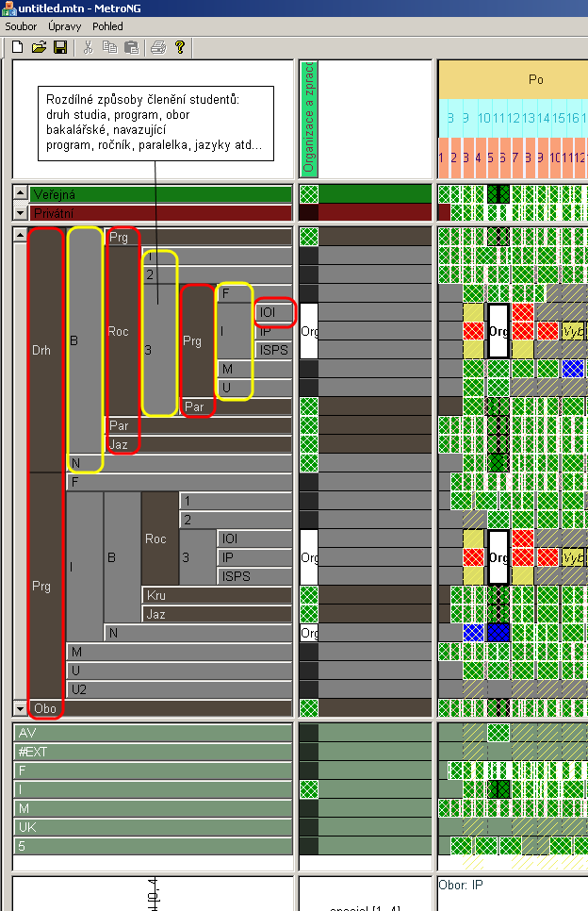588x911 pixels.
Task: Open a file using the folder icon
Action: pyautogui.click(x=39, y=47)
